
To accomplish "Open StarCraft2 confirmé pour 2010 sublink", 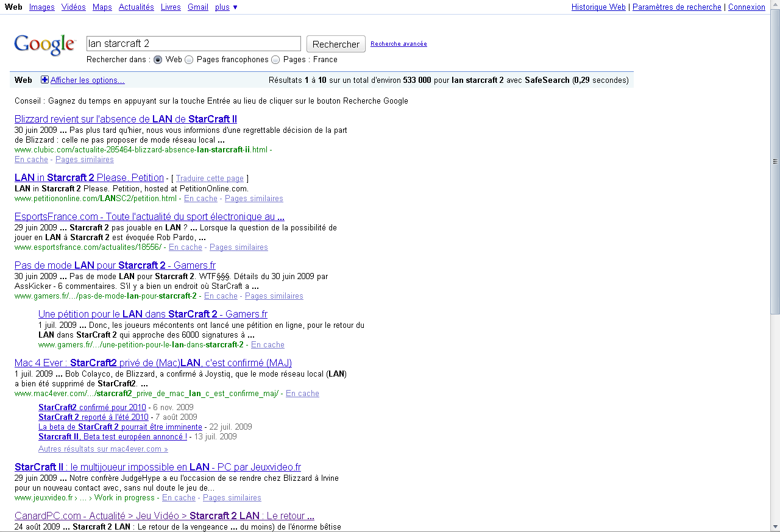I will 92,408.
